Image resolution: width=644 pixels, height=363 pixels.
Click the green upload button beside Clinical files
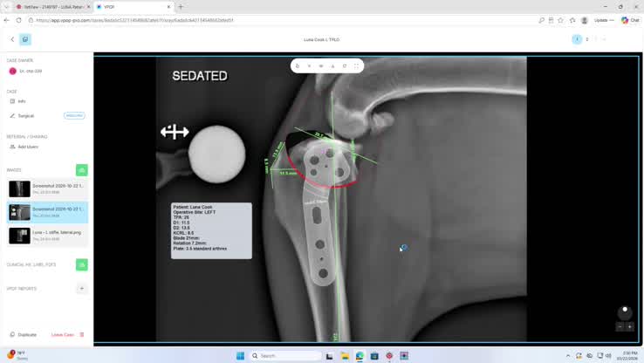click(82, 265)
